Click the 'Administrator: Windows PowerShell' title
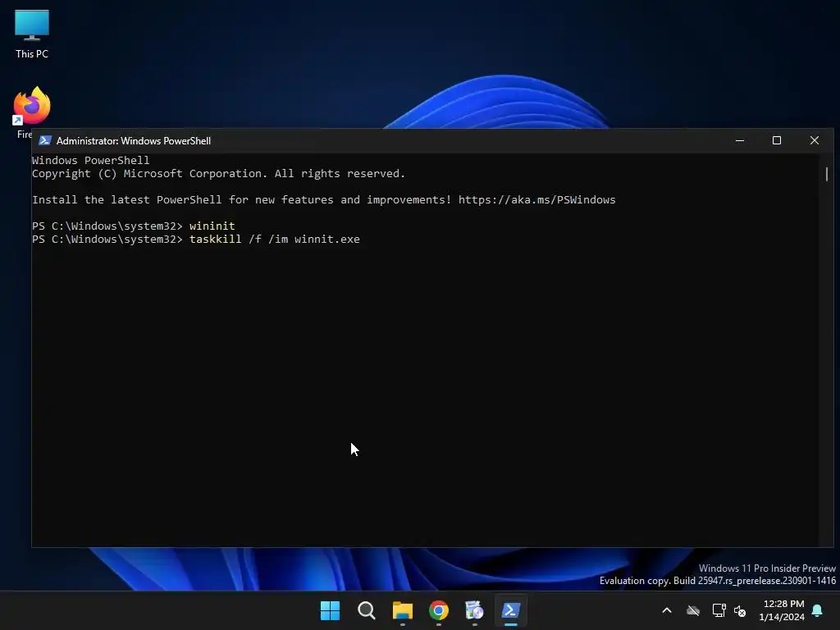This screenshot has width=840, height=630. [x=134, y=141]
